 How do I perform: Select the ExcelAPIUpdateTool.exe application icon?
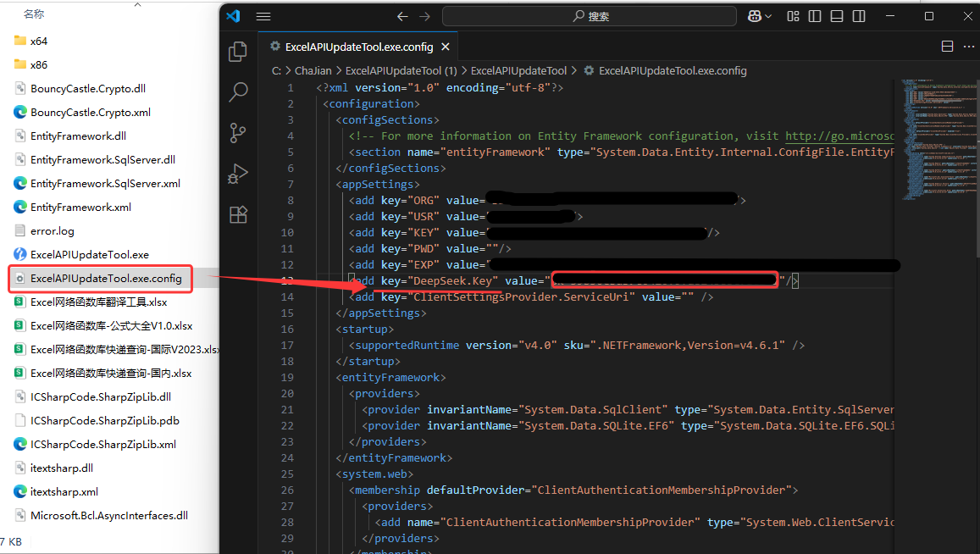point(20,254)
